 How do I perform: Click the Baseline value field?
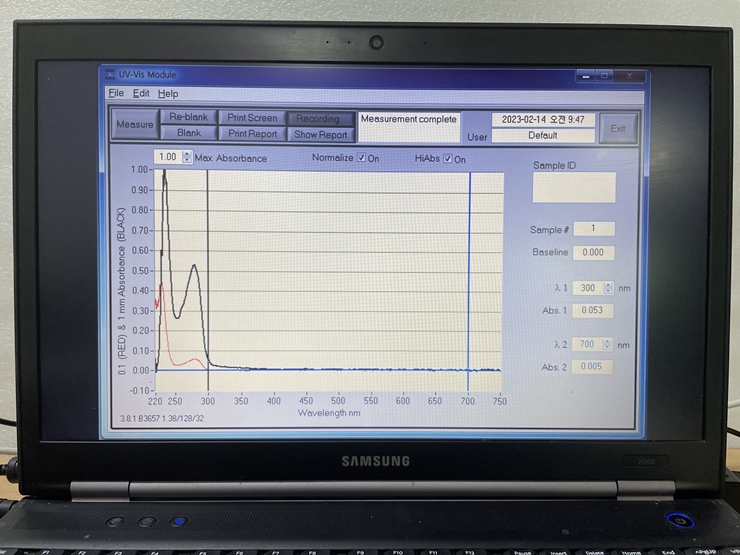click(594, 253)
